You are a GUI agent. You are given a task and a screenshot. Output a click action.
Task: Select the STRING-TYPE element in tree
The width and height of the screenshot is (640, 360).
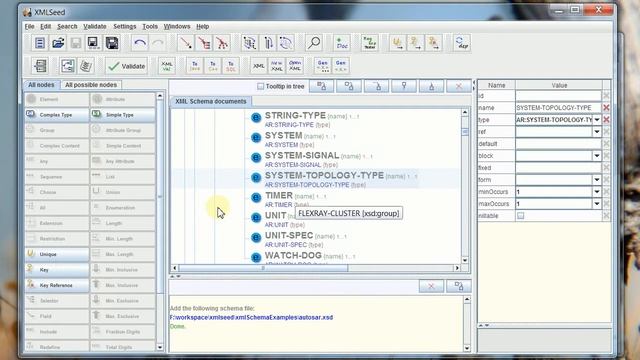coord(295,116)
